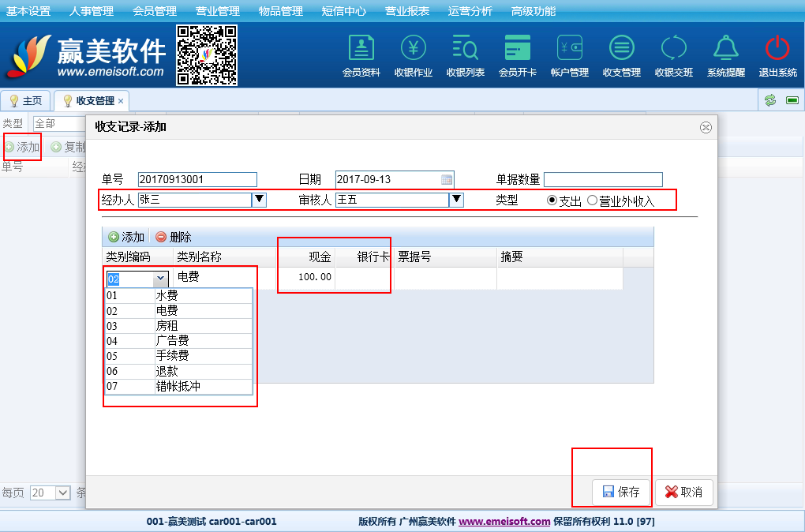Image resolution: width=805 pixels, height=532 pixels.
Task: Switch to the 主页 tab
Action: (26, 101)
